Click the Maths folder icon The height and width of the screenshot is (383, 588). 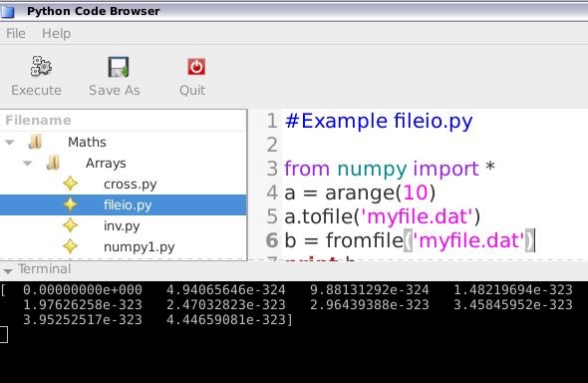click(35, 143)
